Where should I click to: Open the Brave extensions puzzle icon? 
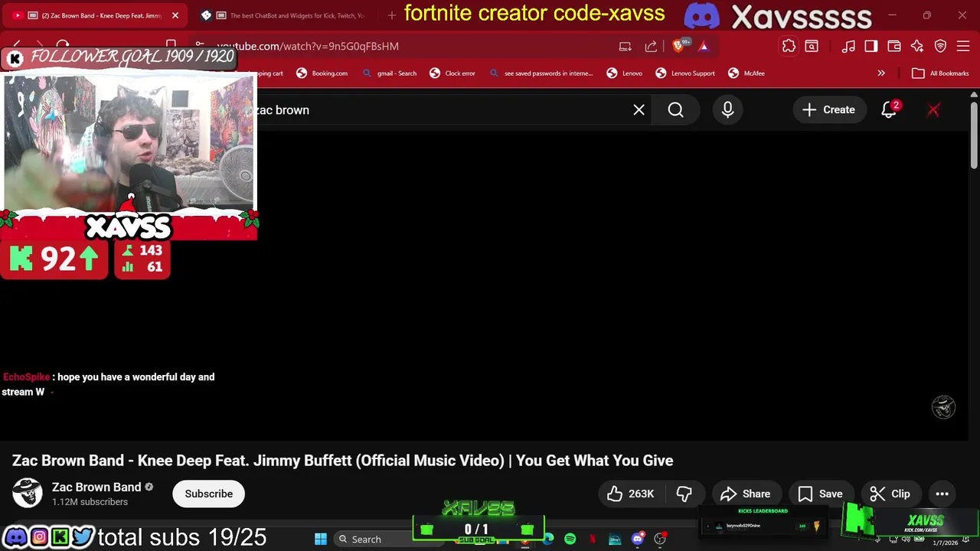tap(789, 46)
